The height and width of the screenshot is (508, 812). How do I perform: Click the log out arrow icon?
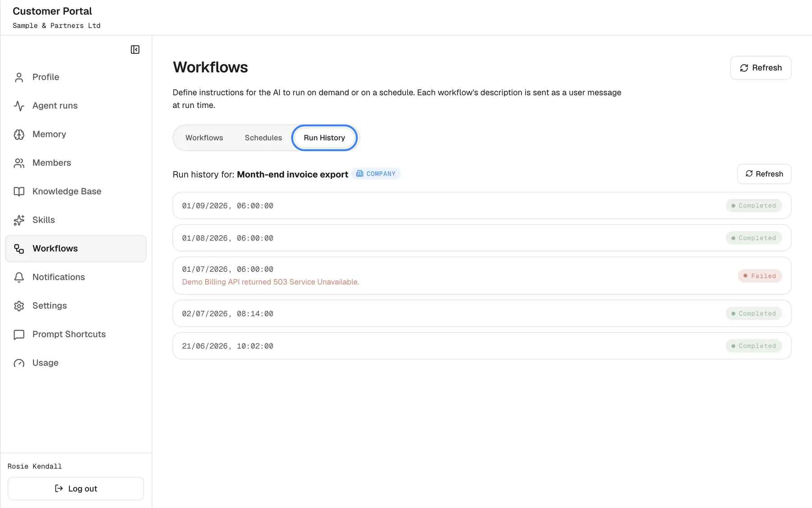point(59,489)
